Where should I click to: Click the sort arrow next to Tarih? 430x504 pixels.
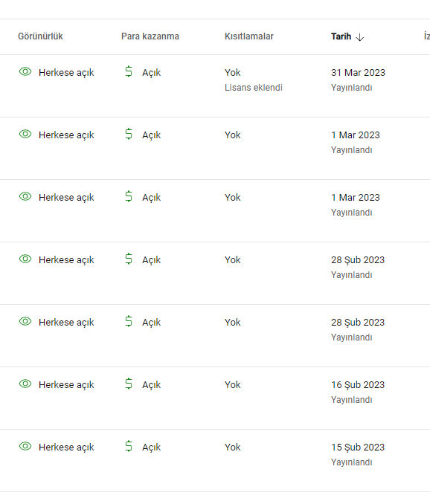pos(360,37)
